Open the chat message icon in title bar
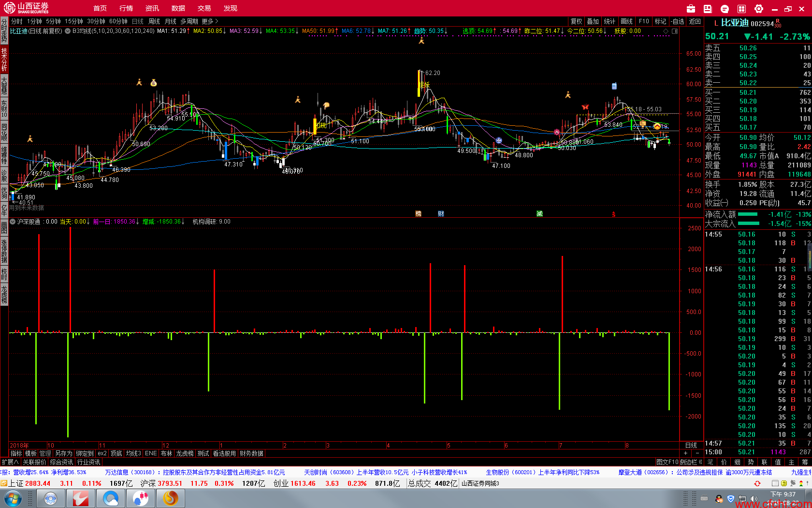812x508 pixels. click(725, 9)
